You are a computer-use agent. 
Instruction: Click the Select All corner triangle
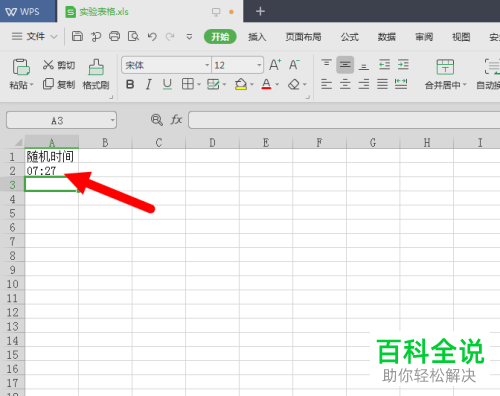(18, 143)
